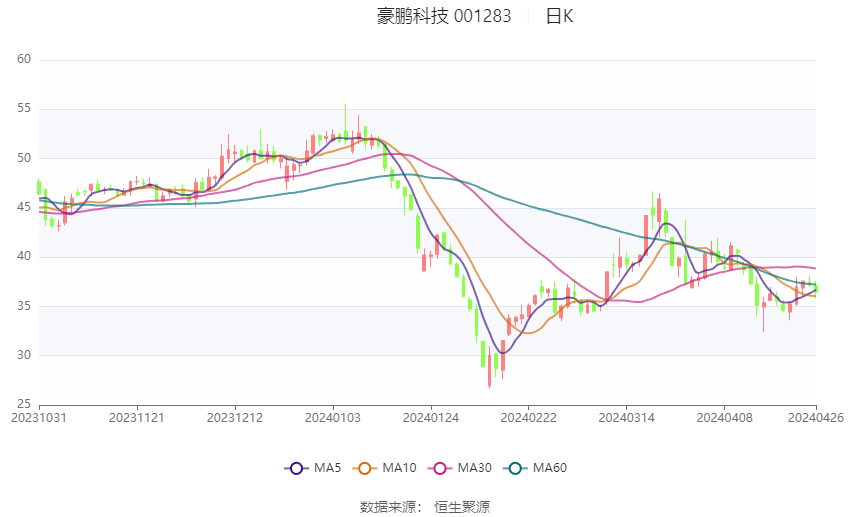The image size is (850, 517).
Task: Open the data source 恒生聚源 text
Action: point(462,507)
